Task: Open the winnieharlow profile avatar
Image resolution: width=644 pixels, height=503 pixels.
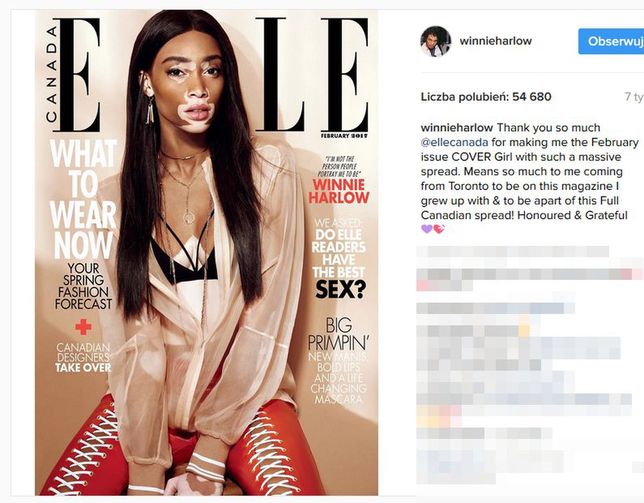Action: (436, 41)
